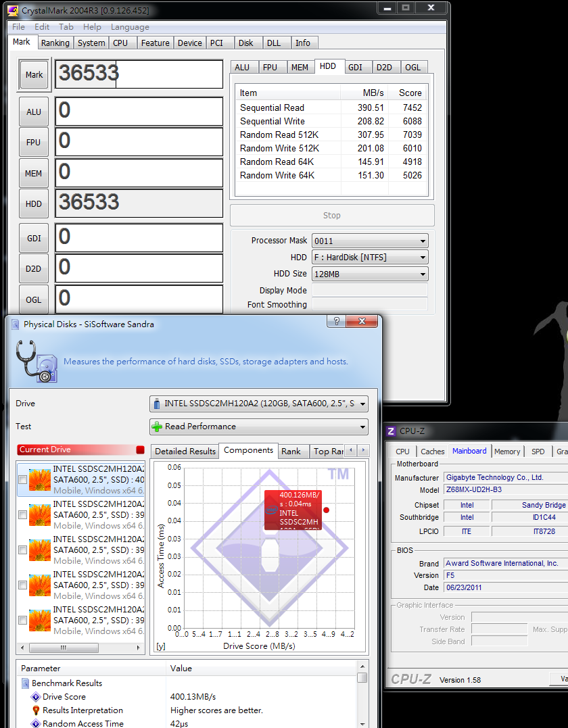Open the HDD Size dropdown

tap(370, 274)
